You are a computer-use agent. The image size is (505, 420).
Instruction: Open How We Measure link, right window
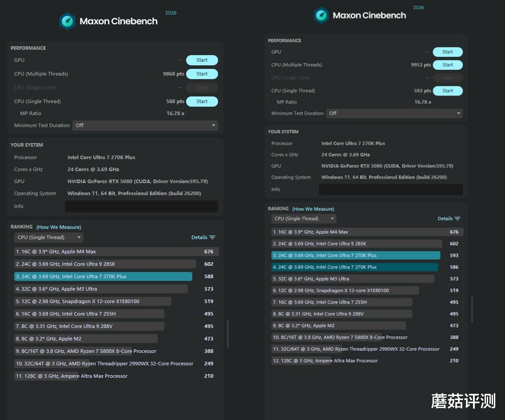[313, 209]
